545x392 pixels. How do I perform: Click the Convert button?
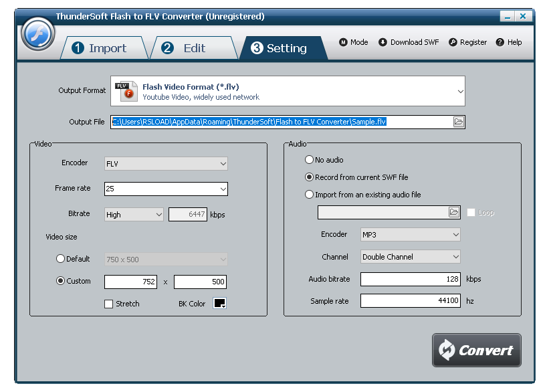476,350
